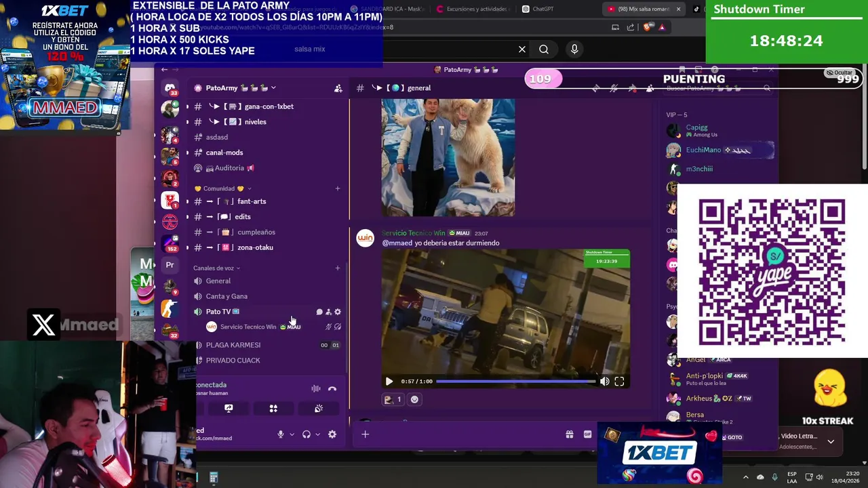Open chat for Pato TV voice channel

pyautogui.click(x=319, y=312)
